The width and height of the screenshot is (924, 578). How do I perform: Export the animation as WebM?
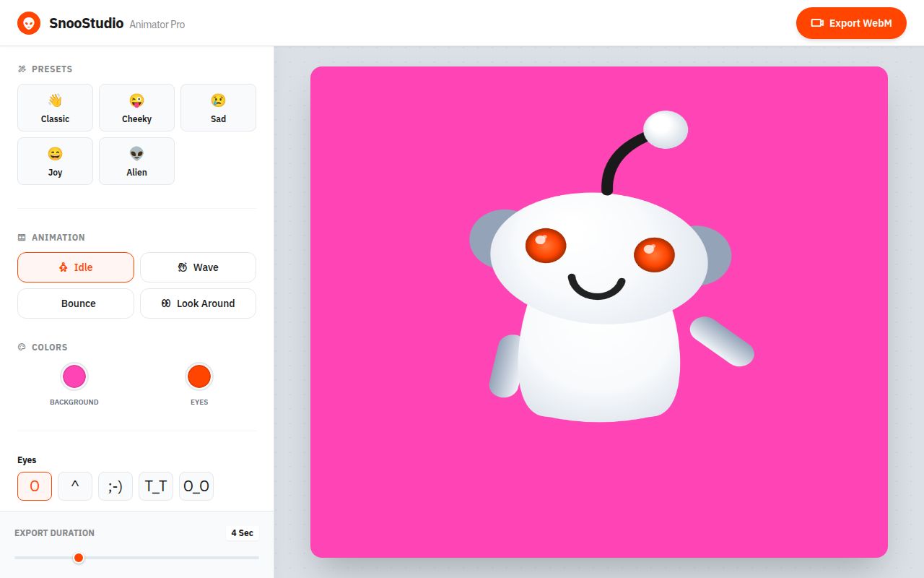[x=851, y=23]
